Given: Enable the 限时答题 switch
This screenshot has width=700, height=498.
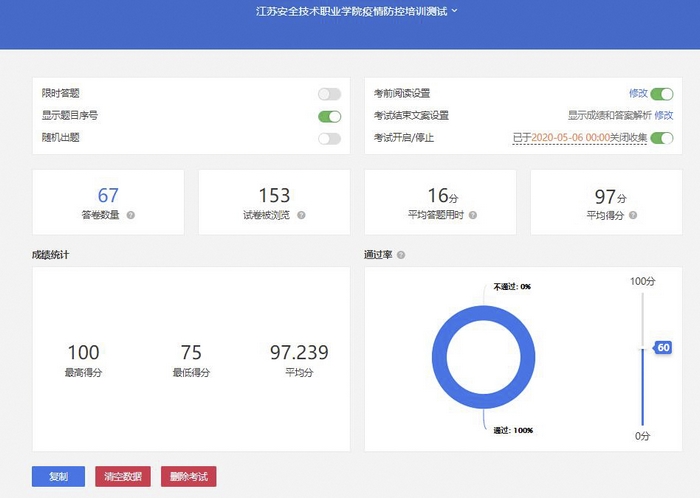Looking at the screenshot, I should coord(329,94).
